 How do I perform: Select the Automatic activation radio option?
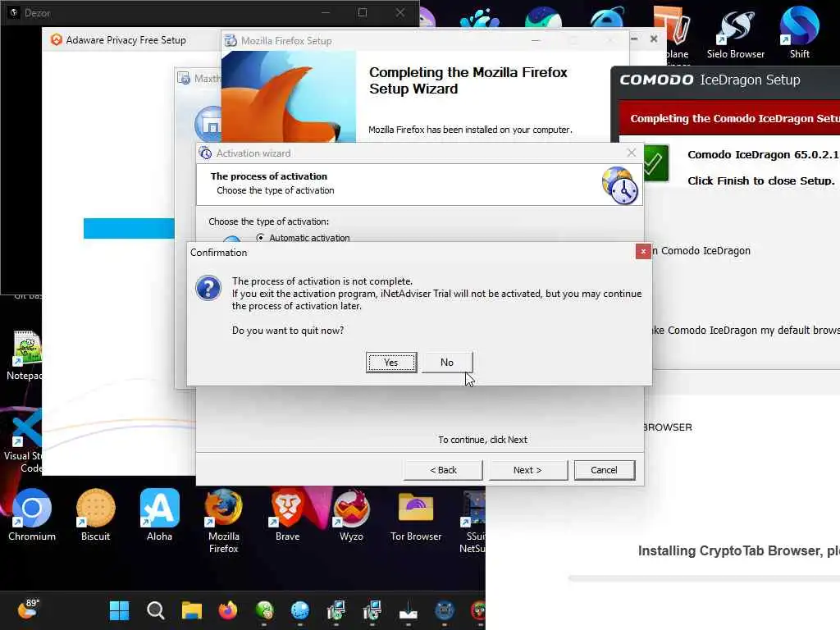260,237
